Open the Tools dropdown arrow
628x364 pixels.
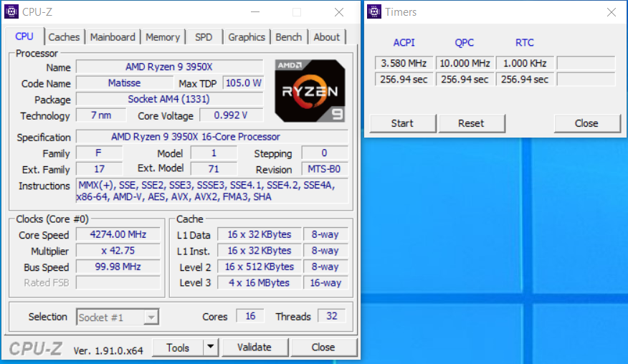tap(211, 348)
